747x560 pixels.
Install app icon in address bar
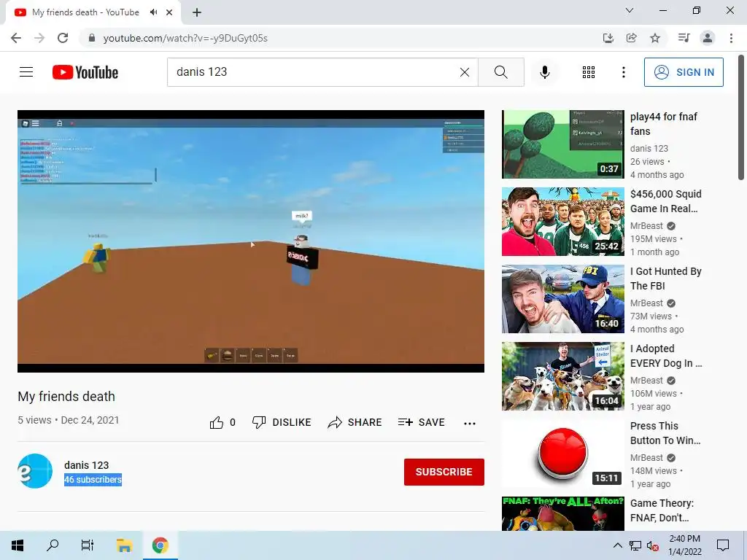pos(608,38)
